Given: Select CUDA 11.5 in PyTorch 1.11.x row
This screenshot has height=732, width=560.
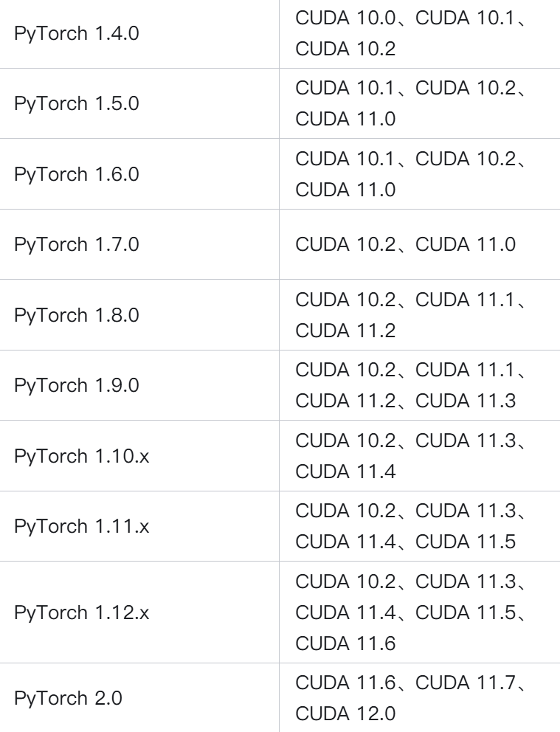Looking at the screenshot, I should coord(466,542).
